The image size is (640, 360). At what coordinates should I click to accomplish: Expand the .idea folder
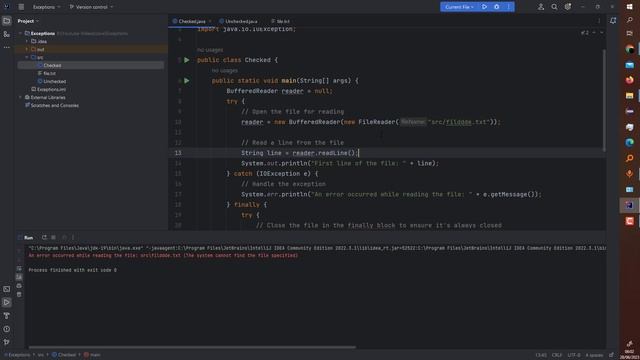pos(27,41)
